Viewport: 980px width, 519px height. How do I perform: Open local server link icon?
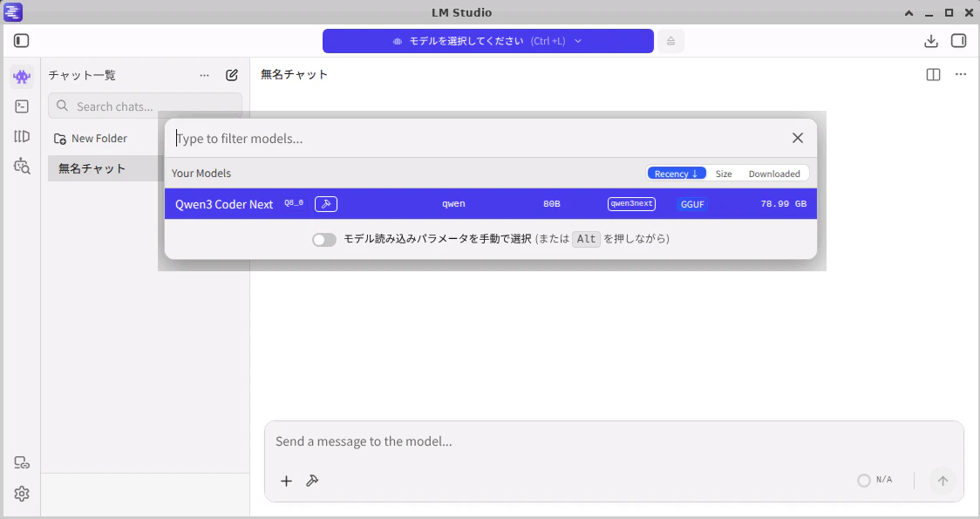[22, 462]
